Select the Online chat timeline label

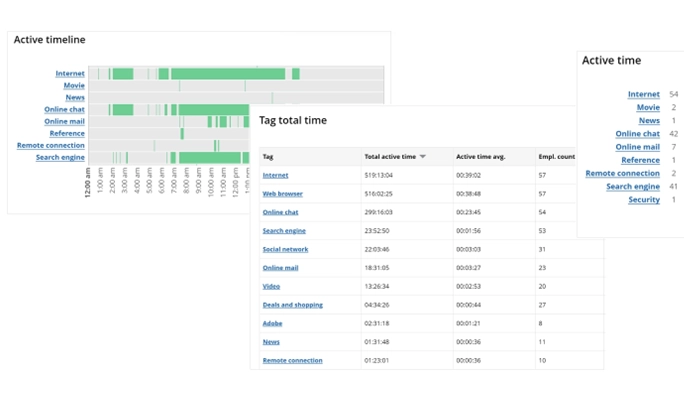click(64, 109)
